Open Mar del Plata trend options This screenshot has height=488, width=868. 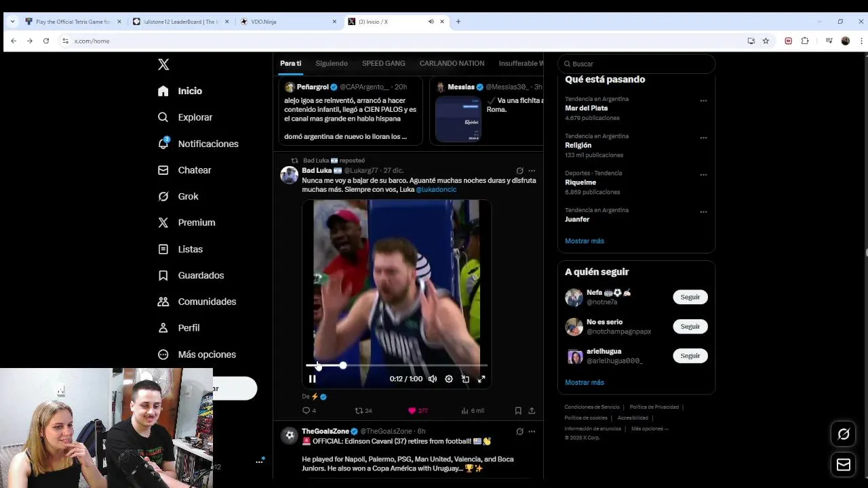(703, 101)
